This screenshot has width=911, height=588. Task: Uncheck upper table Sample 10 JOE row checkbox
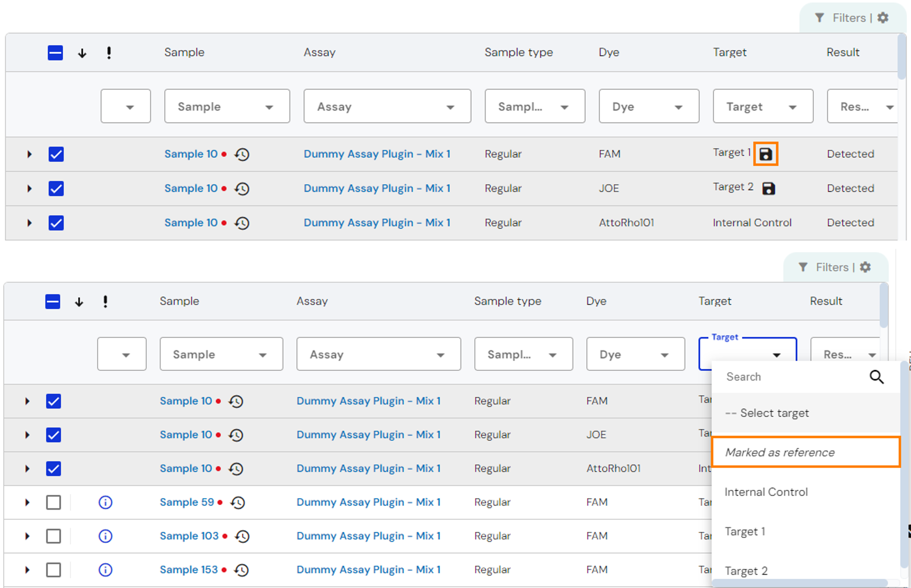[56, 189]
